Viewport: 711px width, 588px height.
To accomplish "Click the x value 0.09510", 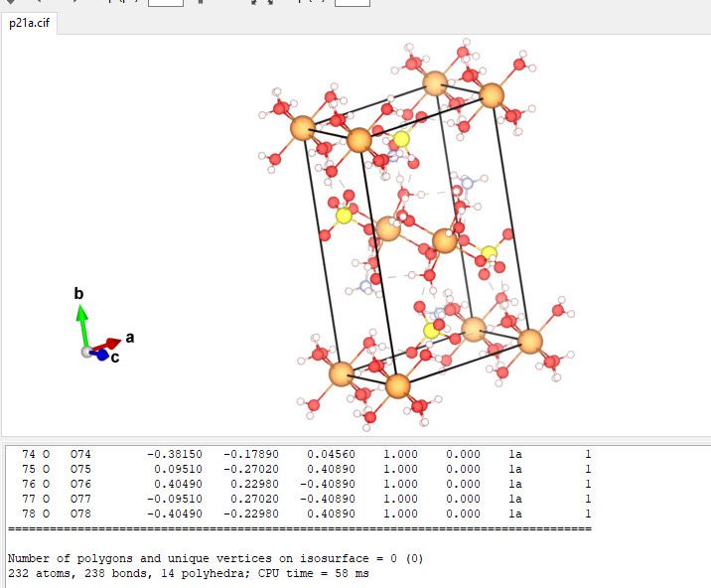I will pos(178,469).
